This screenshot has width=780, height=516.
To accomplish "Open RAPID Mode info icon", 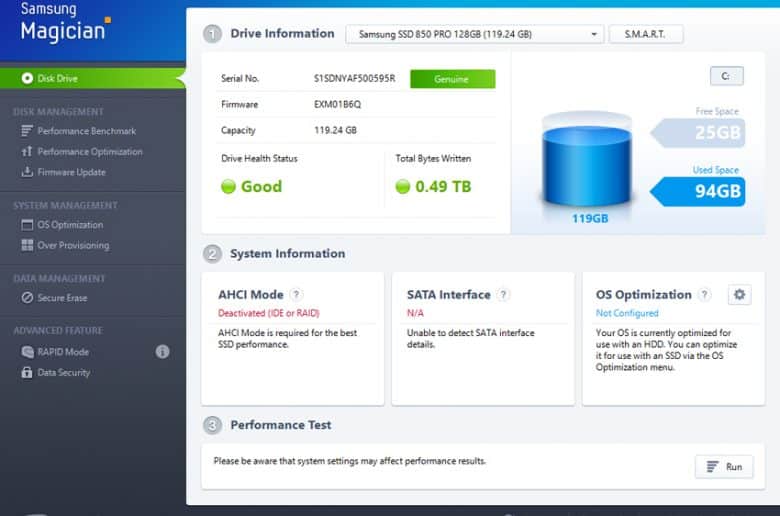I will point(162,352).
